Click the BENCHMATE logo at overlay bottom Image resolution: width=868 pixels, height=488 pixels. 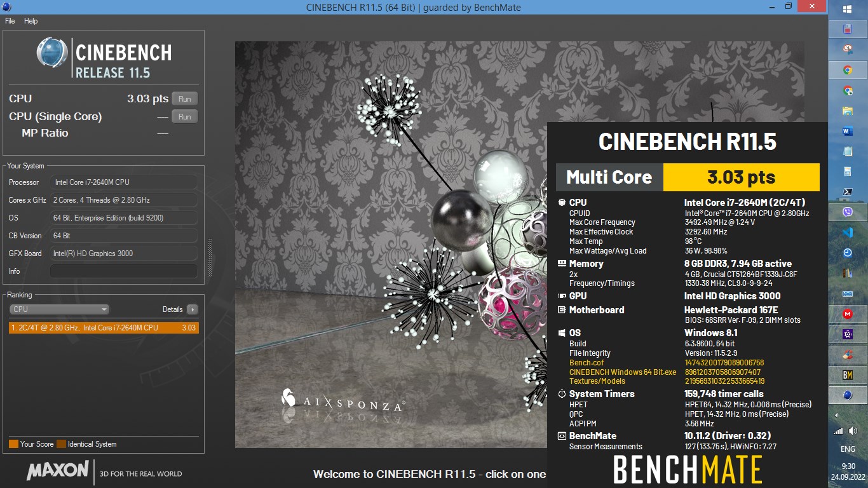(x=687, y=470)
